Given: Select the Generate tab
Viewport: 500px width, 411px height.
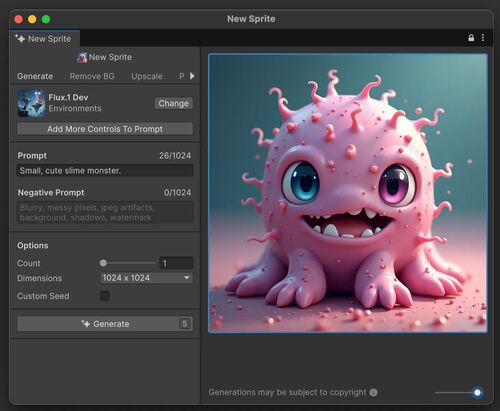Looking at the screenshot, I should [x=35, y=76].
